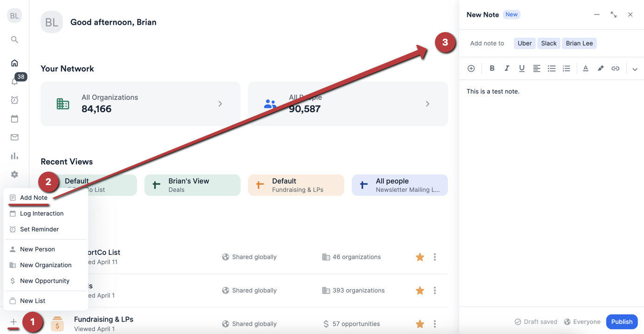The width and height of the screenshot is (644, 334).
Task: Open the text color picker
Action: pos(585,68)
